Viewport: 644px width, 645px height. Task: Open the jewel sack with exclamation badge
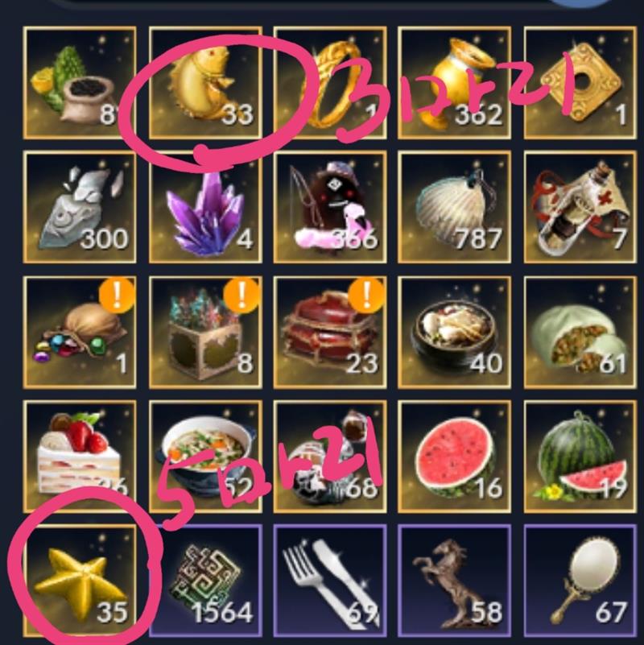coord(80,332)
